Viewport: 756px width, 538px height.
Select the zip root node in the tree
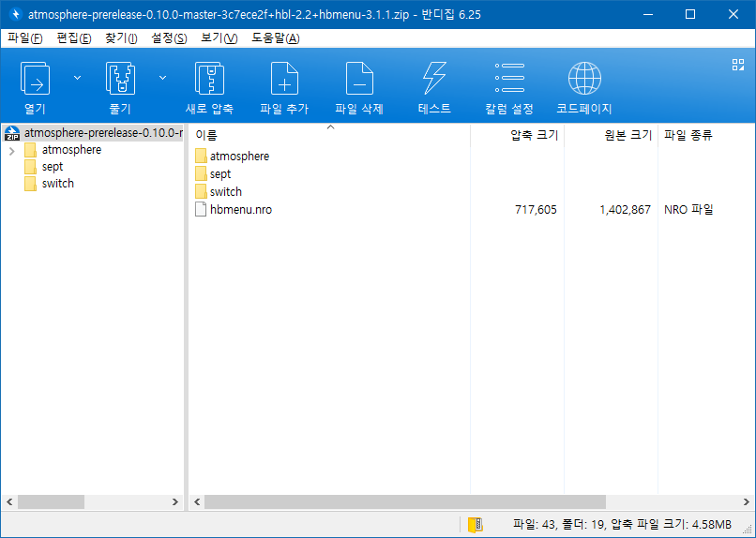[93, 133]
